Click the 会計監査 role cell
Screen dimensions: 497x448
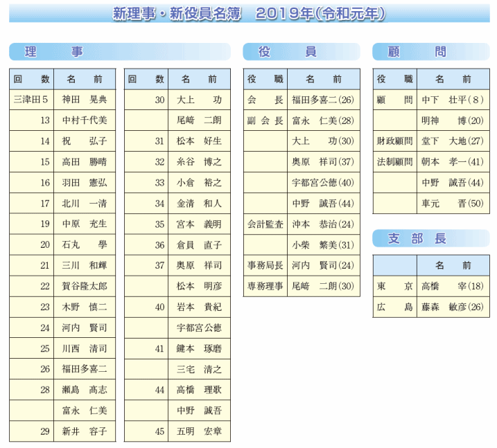[x=265, y=224]
